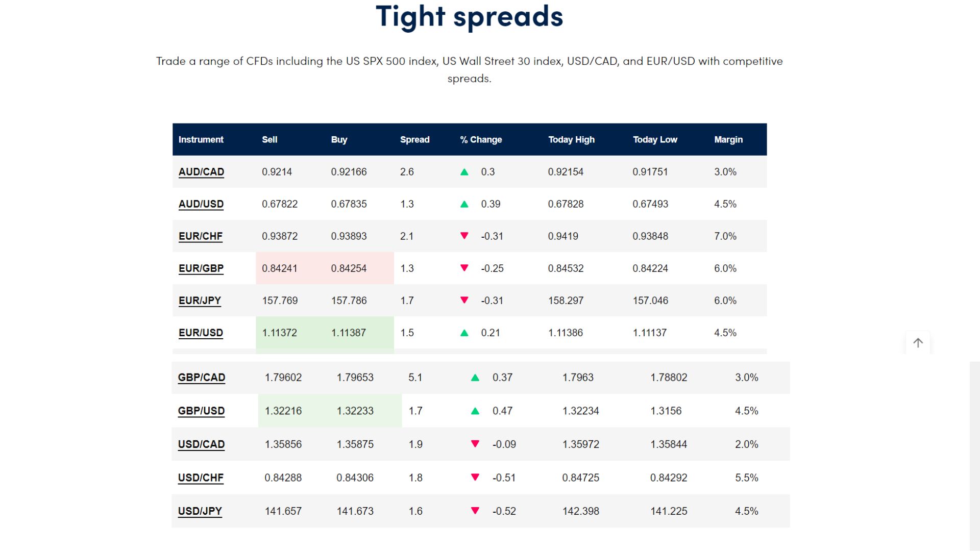Click GBP/USD sell price 1.32216
Screen dimensions: 980x551
pos(283,411)
